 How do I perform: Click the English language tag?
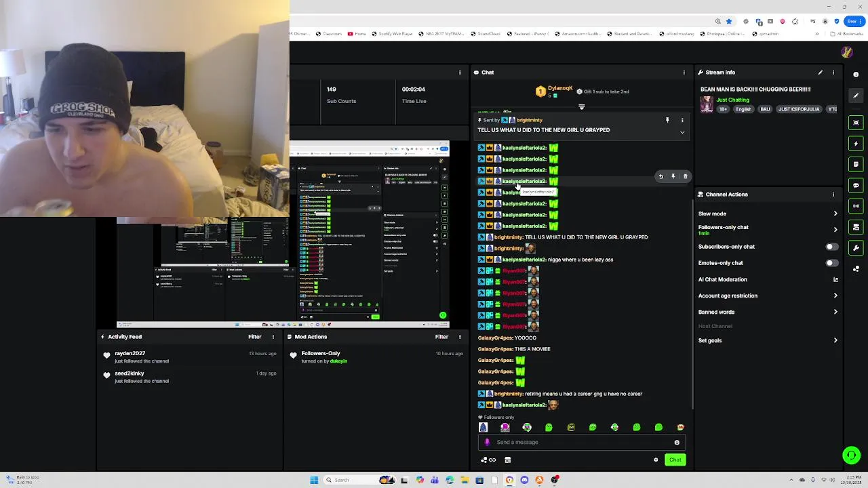pyautogui.click(x=744, y=109)
